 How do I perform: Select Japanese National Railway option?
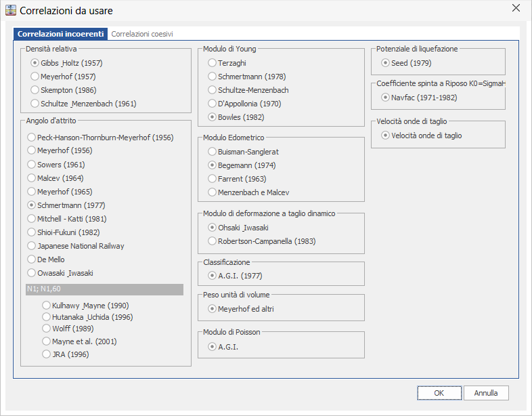pyautogui.click(x=76, y=246)
